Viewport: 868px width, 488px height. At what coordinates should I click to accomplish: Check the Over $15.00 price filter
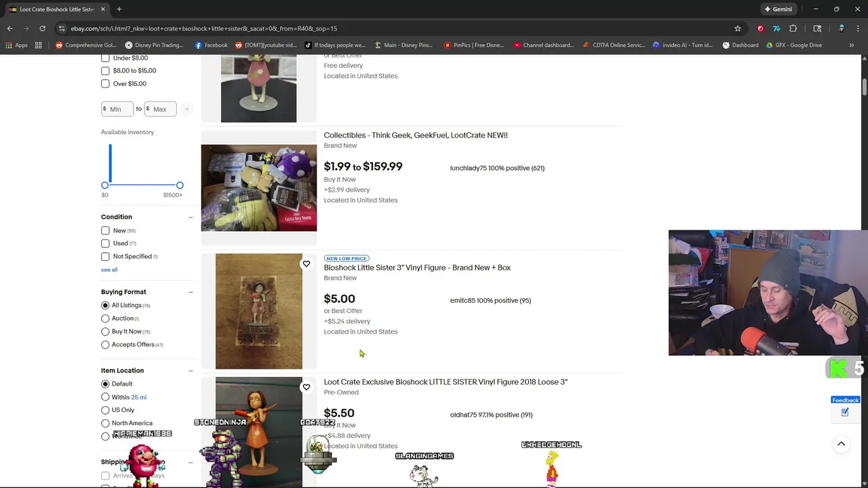point(105,83)
